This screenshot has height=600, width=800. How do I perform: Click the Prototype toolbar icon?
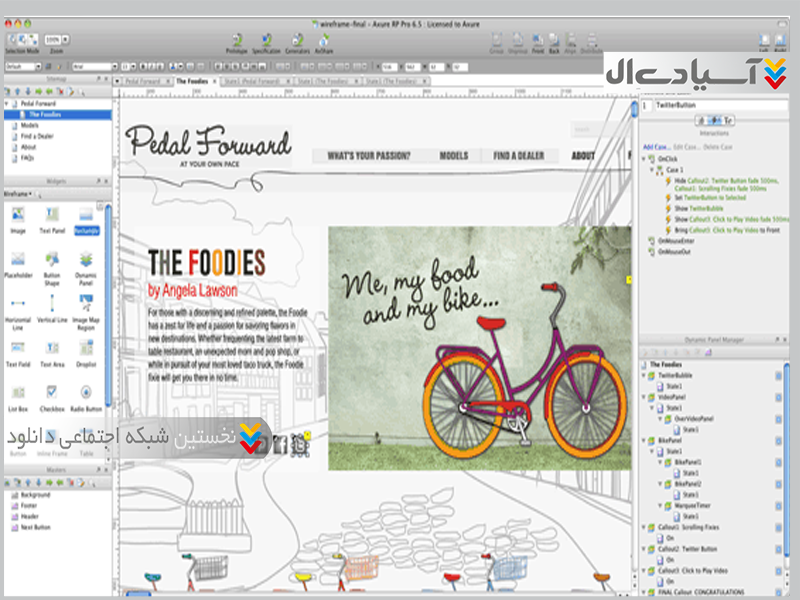click(x=236, y=42)
